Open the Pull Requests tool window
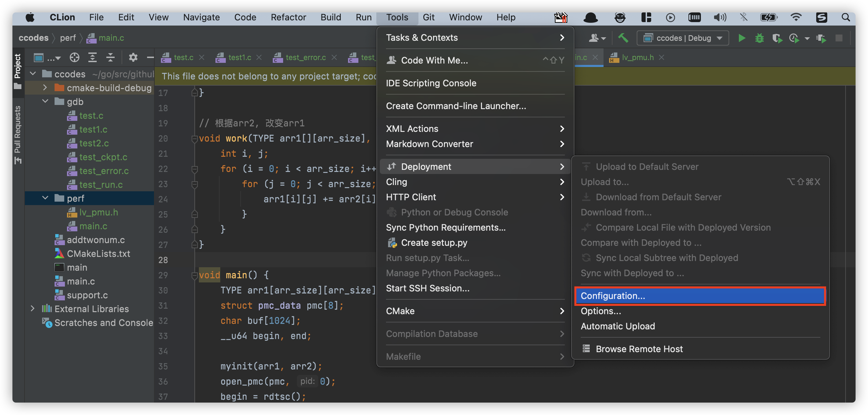Image resolution: width=868 pixels, height=415 pixels. click(x=18, y=135)
